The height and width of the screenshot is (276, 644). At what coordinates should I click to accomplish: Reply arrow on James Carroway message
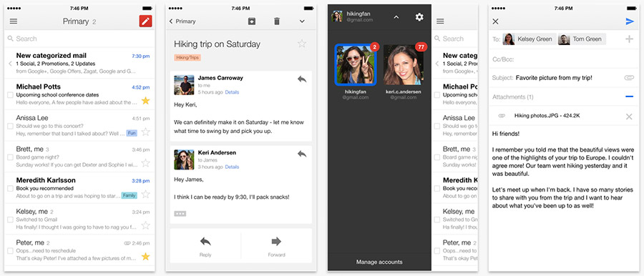302,79
